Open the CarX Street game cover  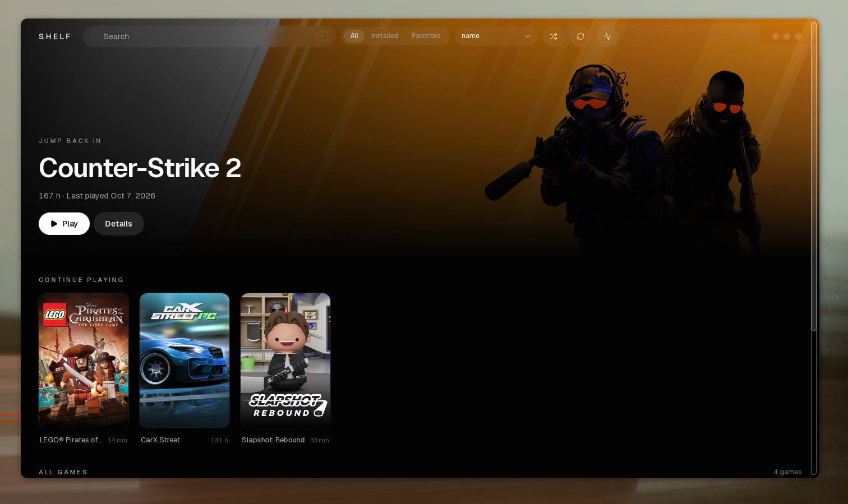pyautogui.click(x=185, y=360)
